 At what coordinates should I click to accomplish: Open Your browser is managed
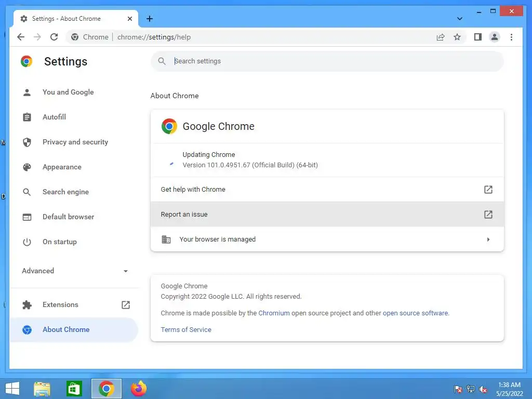[x=327, y=239]
